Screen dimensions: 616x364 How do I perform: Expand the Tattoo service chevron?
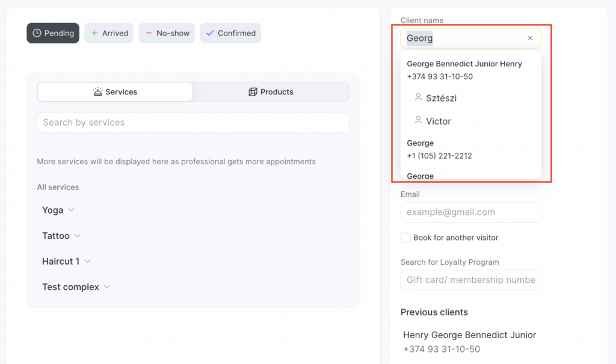[x=77, y=236]
